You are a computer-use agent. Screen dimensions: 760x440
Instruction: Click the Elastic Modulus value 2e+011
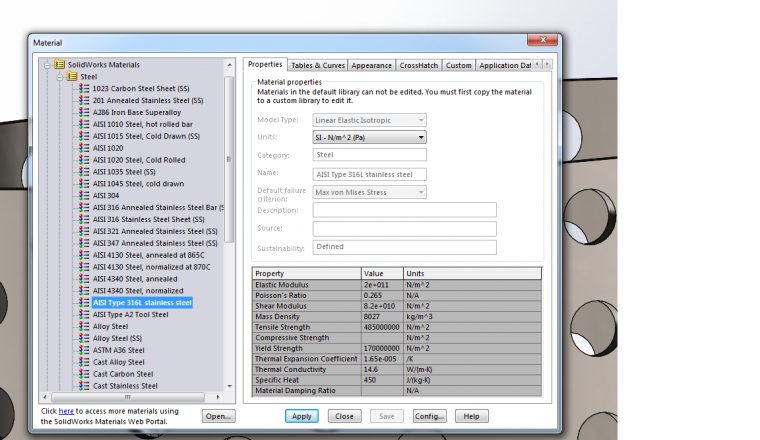pyautogui.click(x=382, y=285)
